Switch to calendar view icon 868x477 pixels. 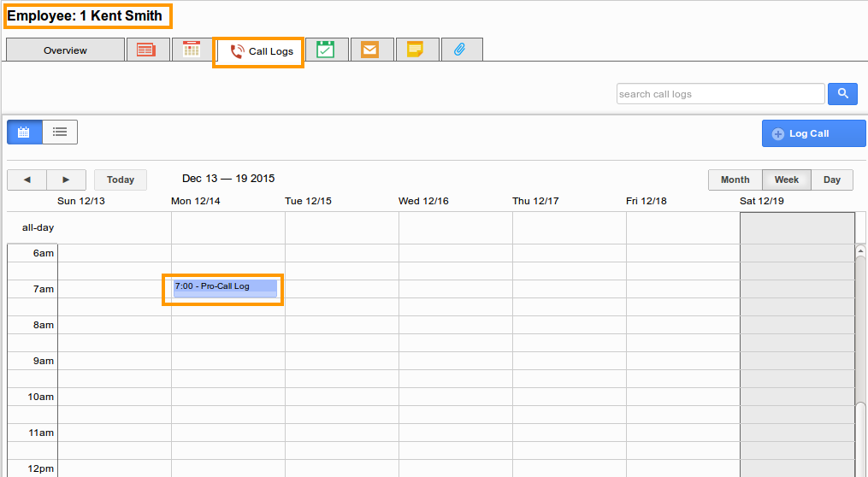(x=25, y=132)
